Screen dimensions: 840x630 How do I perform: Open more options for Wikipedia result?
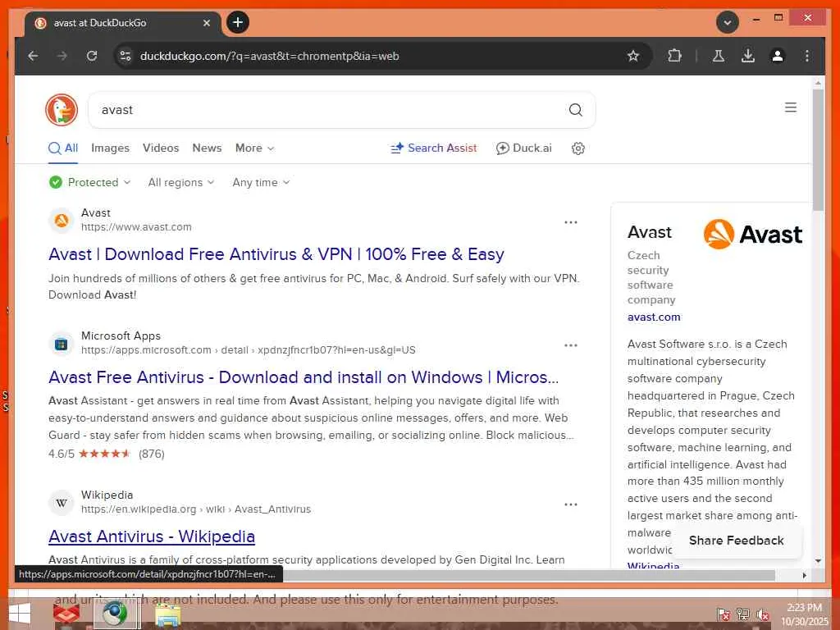(571, 504)
